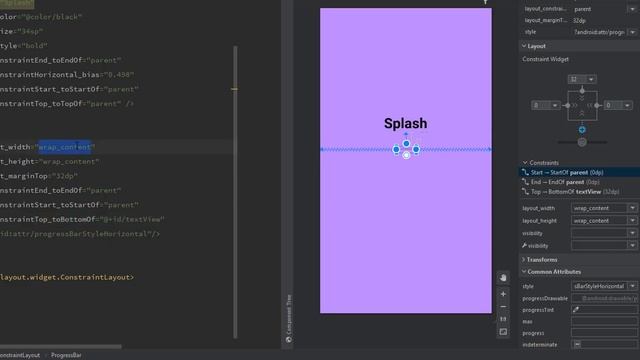Click the highlighted wrap_content value in code
The height and width of the screenshot is (360, 640).
(x=64, y=147)
